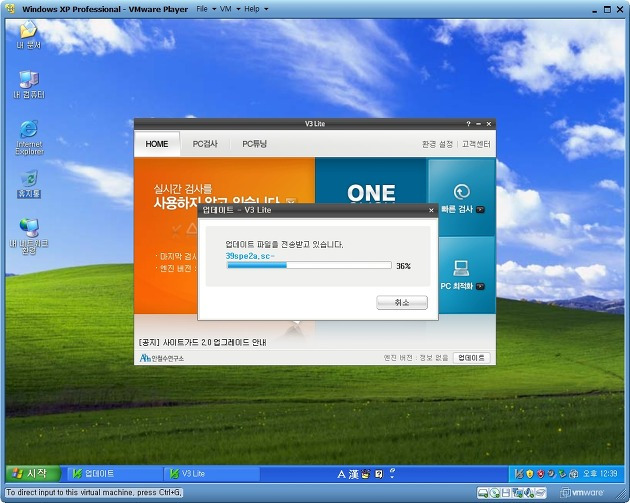
Task: Select the 휴지통 recycle bin icon
Action: 29,184
